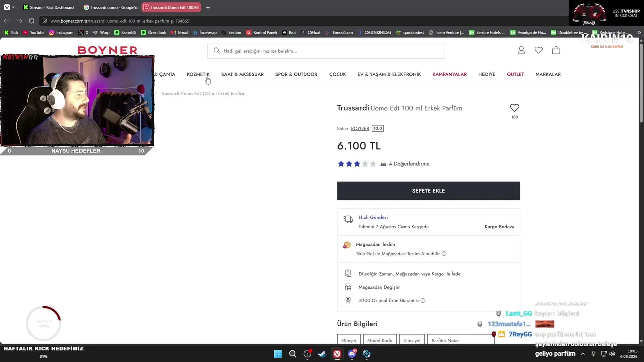Viewport: 644px width, 362px height.
Task: Go forward to the next page
Action: (x=19, y=21)
